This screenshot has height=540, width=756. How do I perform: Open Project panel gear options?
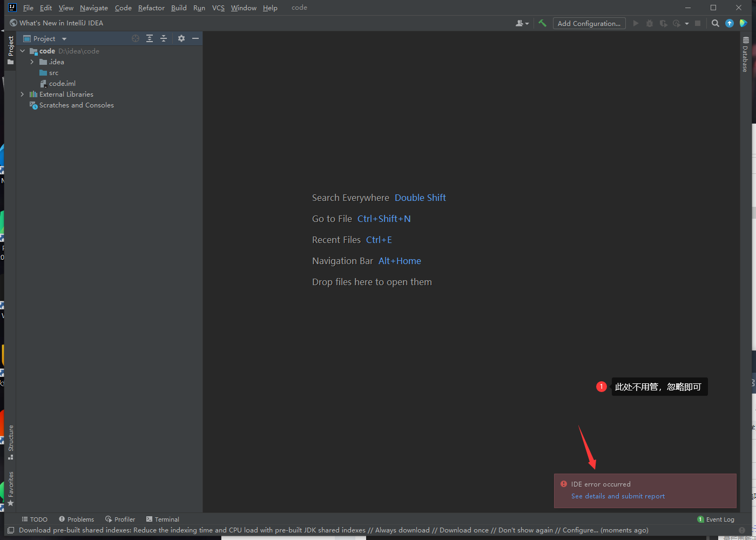tap(181, 38)
